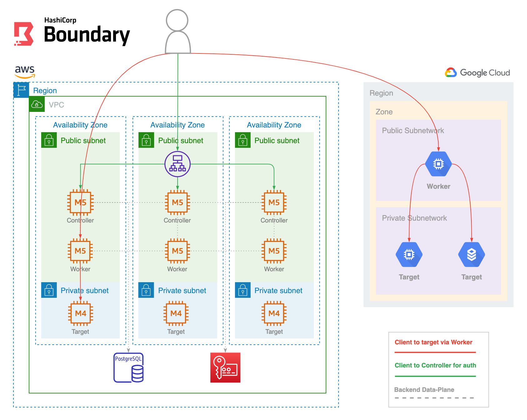This screenshot has height=420, width=527.
Task: Click the first 'Availability Zone' label
Action: pos(80,125)
